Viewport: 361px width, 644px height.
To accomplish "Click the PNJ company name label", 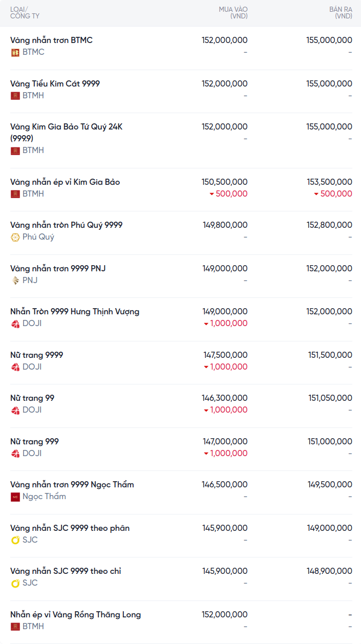I will [x=30, y=281].
